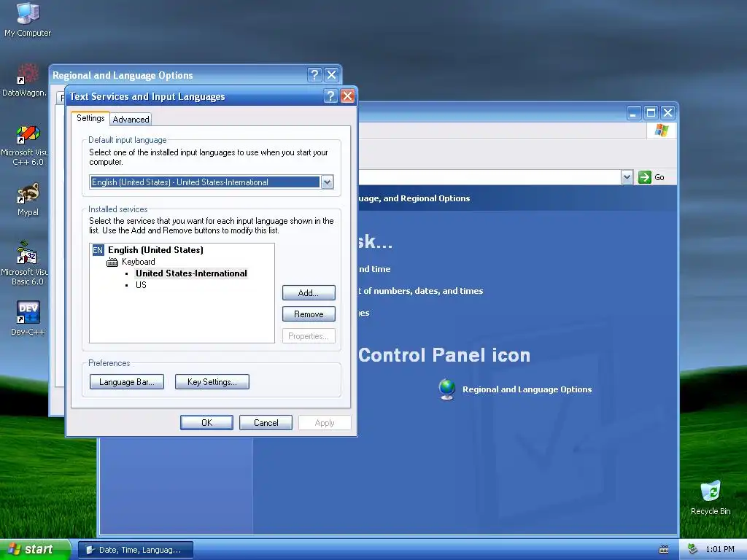Click Regional and Language Options link
The width and height of the screenshot is (747, 560).
pos(527,389)
